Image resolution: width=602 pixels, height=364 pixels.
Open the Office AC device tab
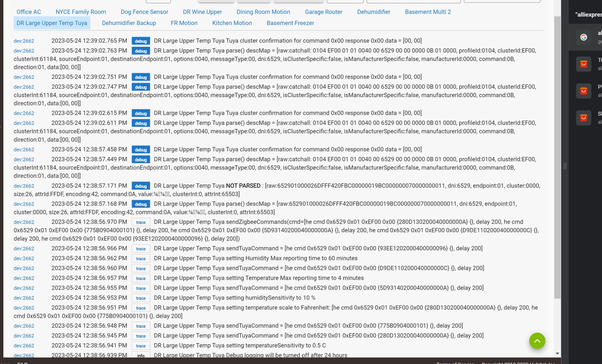(29, 12)
